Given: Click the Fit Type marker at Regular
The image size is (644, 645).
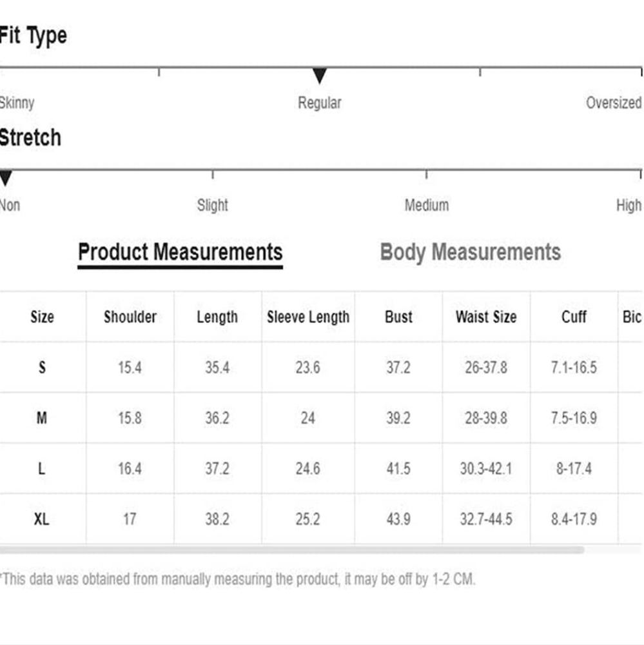Looking at the screenshot, I should (320, 75).
